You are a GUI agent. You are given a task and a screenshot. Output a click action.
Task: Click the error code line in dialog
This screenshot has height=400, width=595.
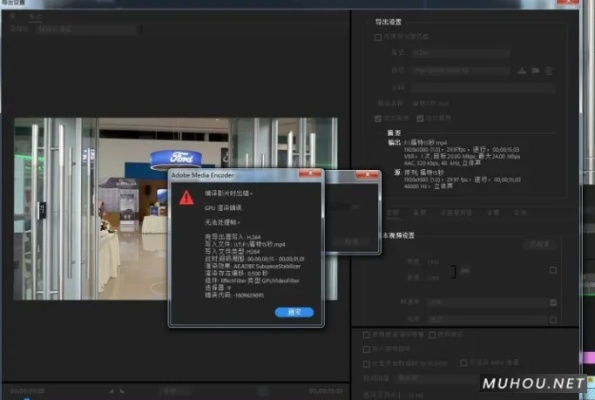click(234, 295)
